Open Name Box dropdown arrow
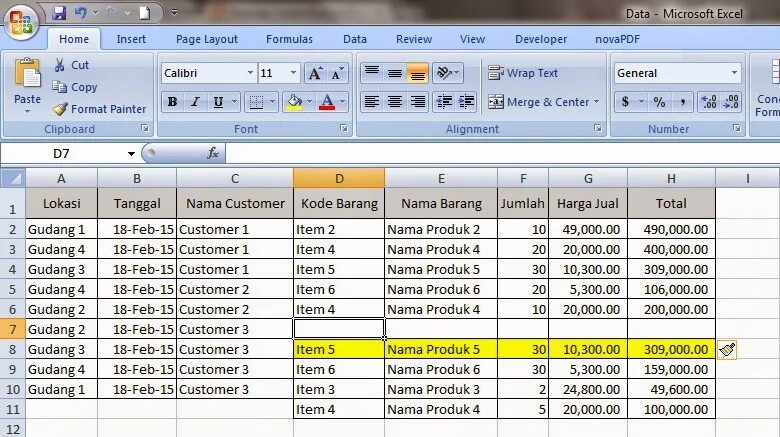Image resolution: width=780 pixels, height=437 pixels. tap(131, 154)
